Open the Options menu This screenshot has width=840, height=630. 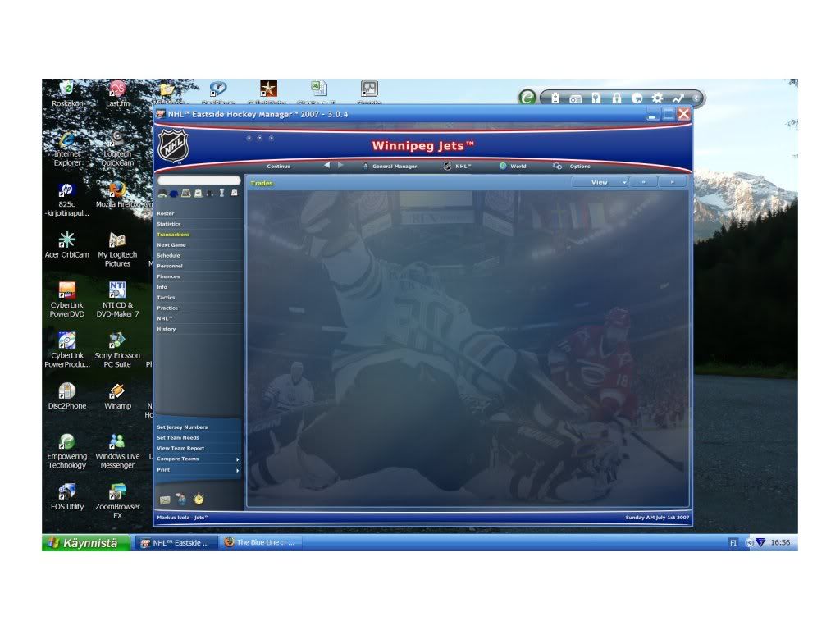pos(572,166)
